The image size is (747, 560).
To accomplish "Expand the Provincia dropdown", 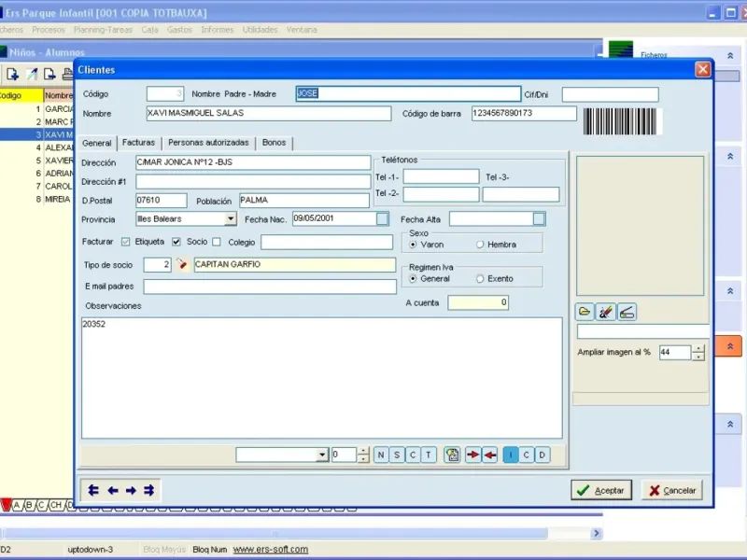I will (x=231, y=218).
